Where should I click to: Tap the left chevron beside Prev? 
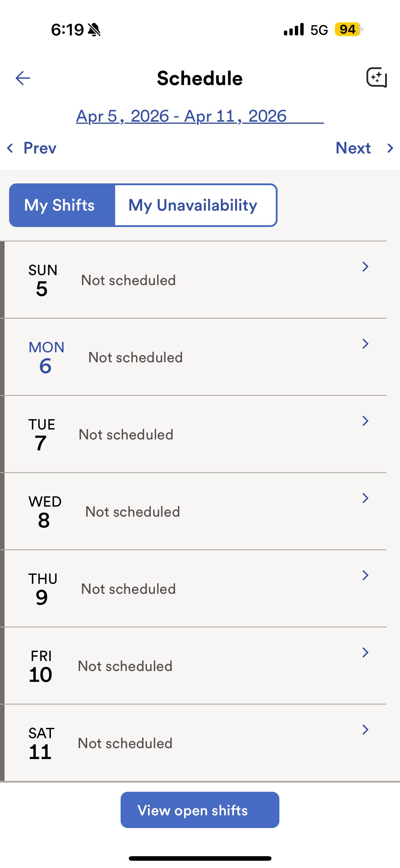pos(10,148)
